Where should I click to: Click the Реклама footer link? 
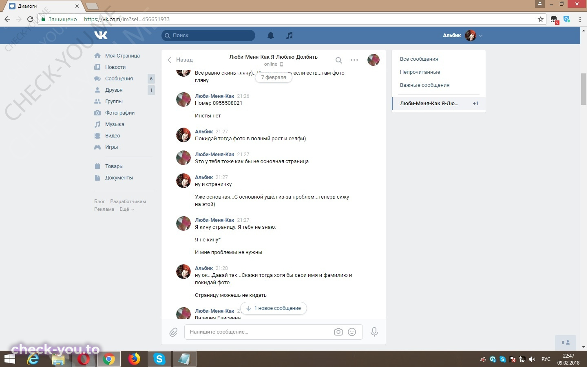tap(104, 209)
